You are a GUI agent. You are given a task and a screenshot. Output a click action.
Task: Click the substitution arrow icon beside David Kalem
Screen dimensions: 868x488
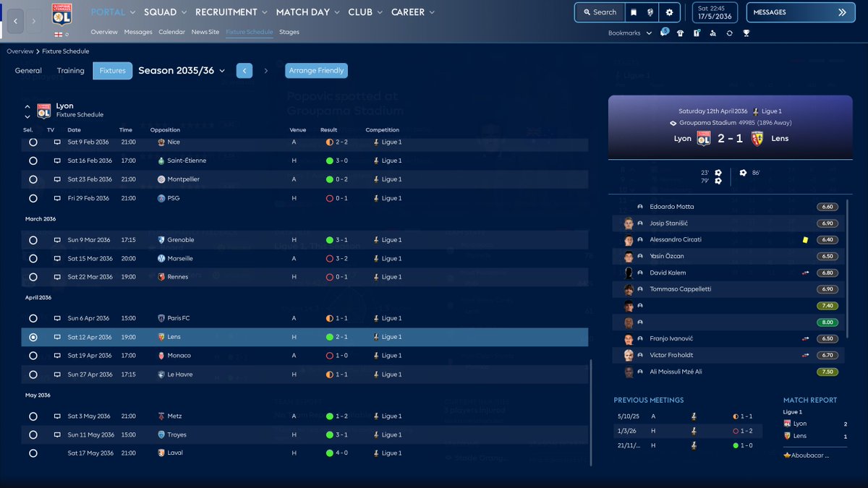(805, 273)
